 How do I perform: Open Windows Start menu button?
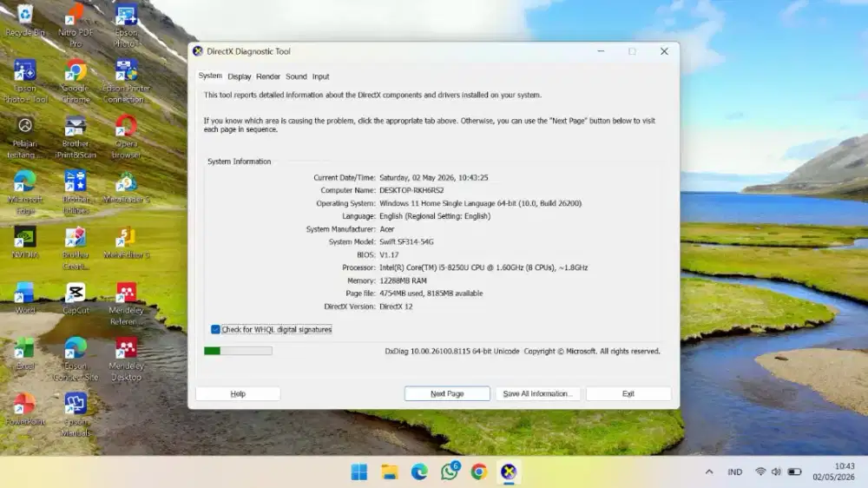coord(358,472)
